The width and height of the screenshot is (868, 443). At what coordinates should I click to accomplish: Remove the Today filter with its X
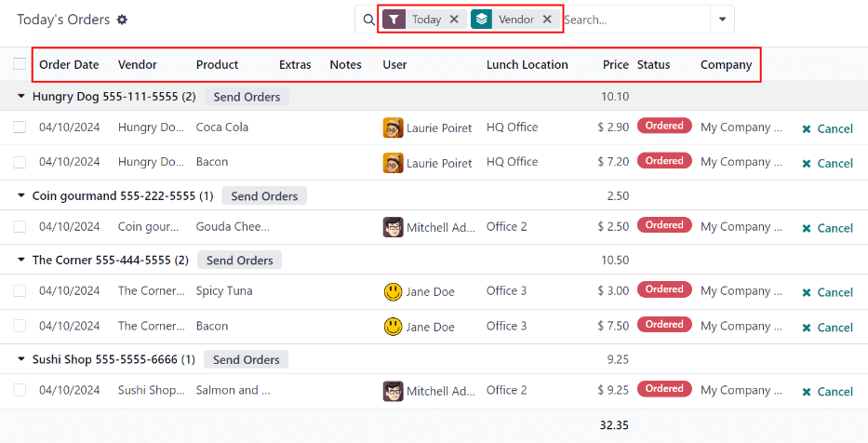coord(454,20)
